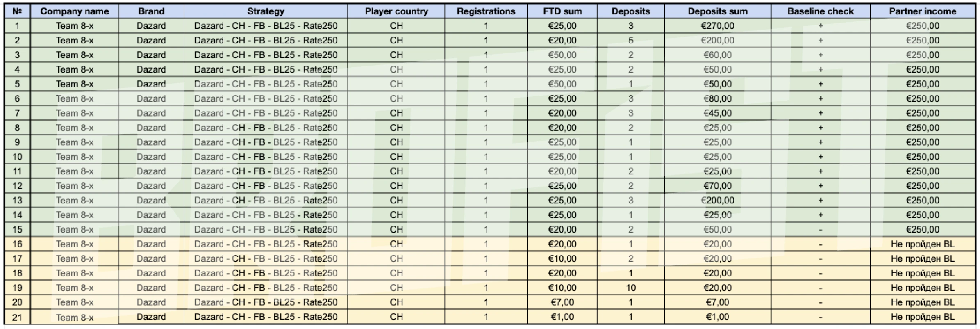Click the Company name column header
Image resolution: width=980 pixels, height=329 pixels.
[x=74, y=11]
